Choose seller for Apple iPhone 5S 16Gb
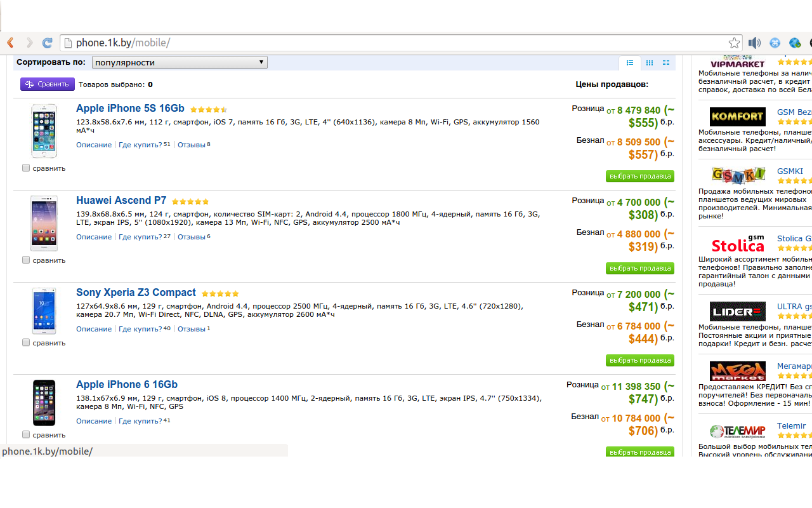This screenshot has width=812, height=508. tap(640, 177)
